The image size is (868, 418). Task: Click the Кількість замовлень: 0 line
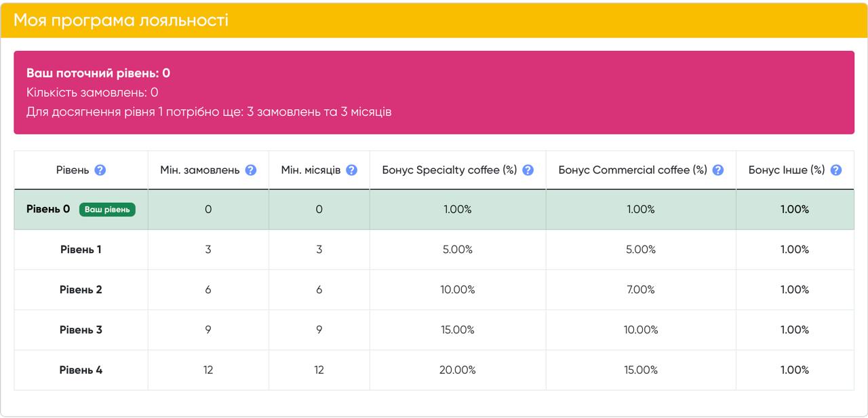coord(92,92)
